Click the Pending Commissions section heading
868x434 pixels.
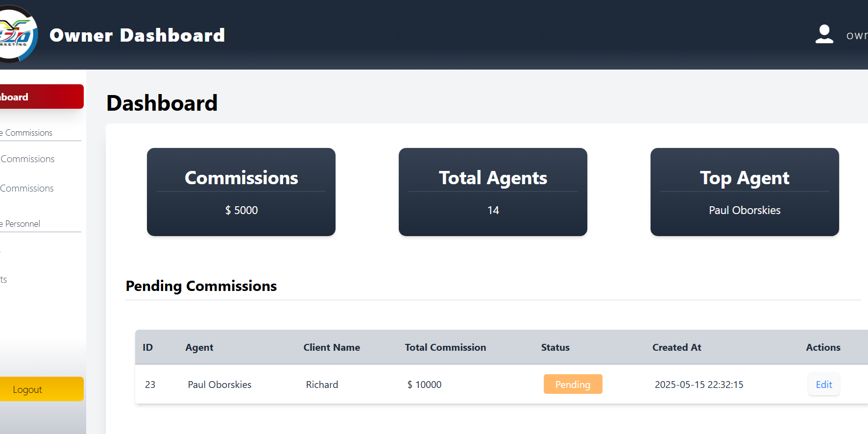pyautogui.click(x=201, y=286)
